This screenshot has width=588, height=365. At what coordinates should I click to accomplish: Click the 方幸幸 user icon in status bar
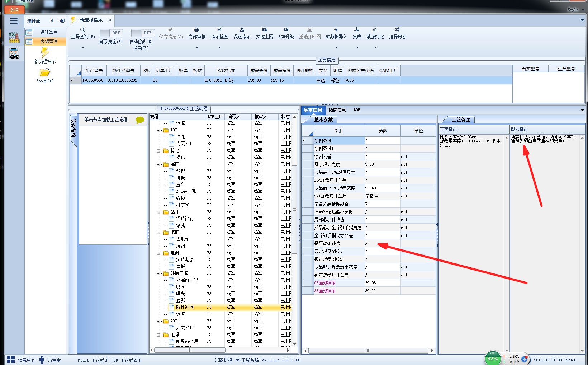(42, 360)
